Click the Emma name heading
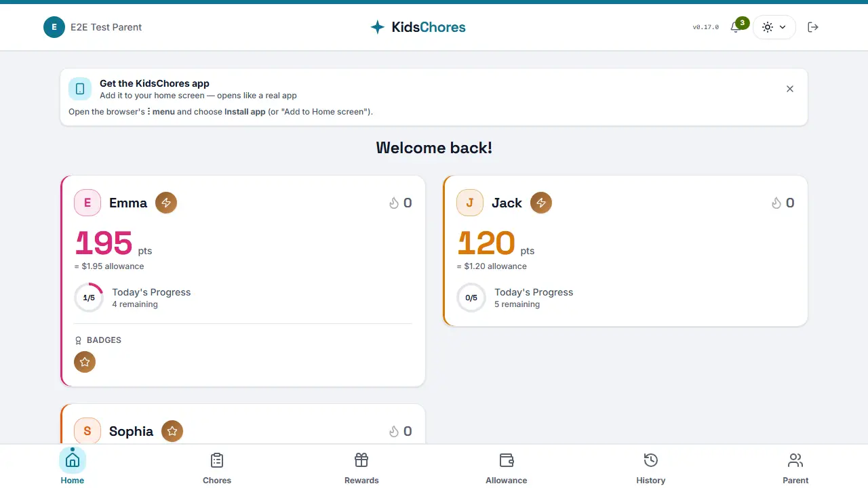This screenshot has height=488, width=868. [x=128, y=203]
